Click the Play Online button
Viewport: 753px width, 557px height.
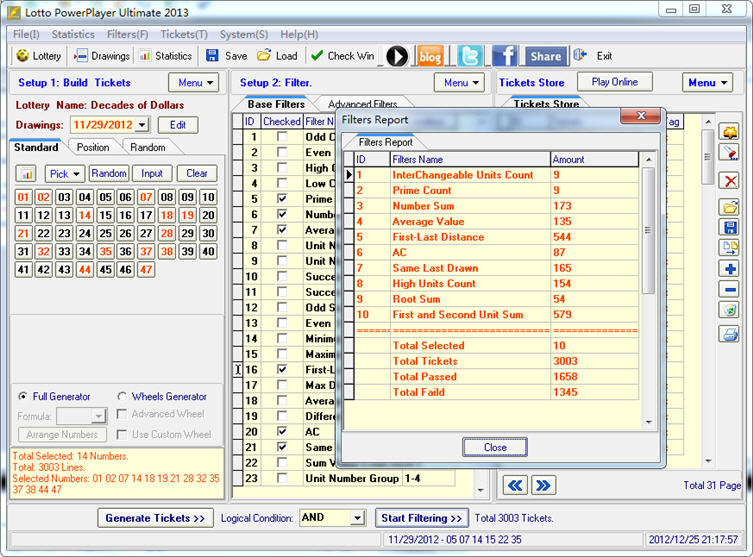[x=615, y=82]
